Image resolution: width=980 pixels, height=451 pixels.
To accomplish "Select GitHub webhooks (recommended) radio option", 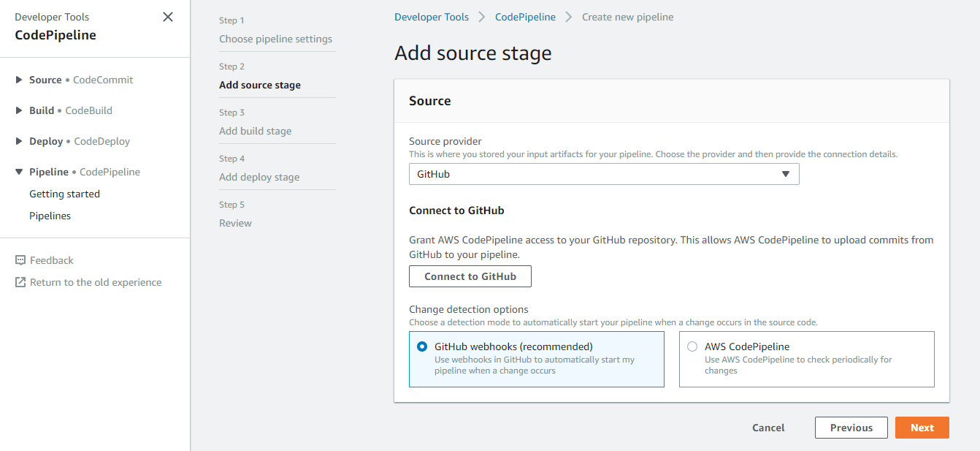I will [x=422, y=347].
